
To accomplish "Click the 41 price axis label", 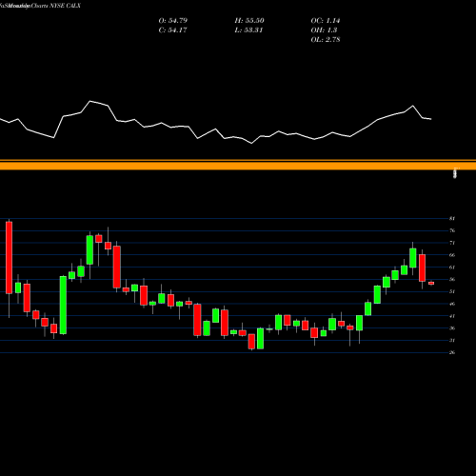I will [x=452, y=316].
